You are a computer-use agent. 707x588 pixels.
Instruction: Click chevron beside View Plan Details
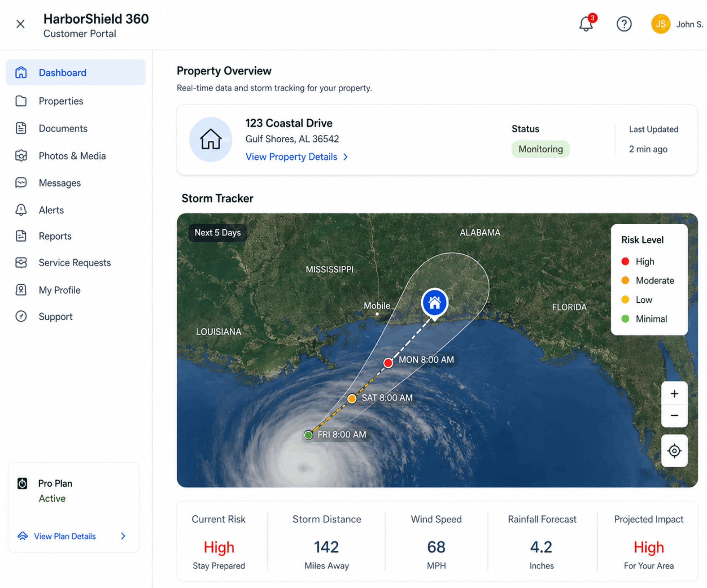(123, 536)
